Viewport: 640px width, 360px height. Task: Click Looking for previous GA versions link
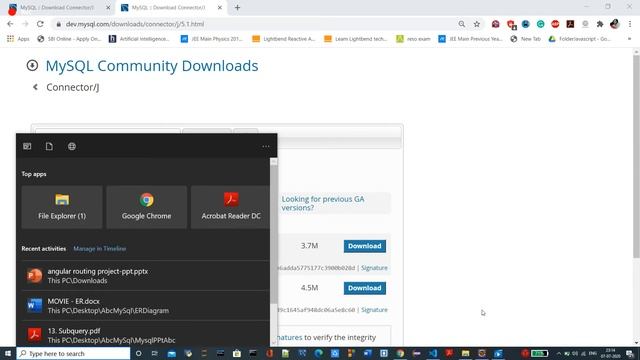pos(322,203)
